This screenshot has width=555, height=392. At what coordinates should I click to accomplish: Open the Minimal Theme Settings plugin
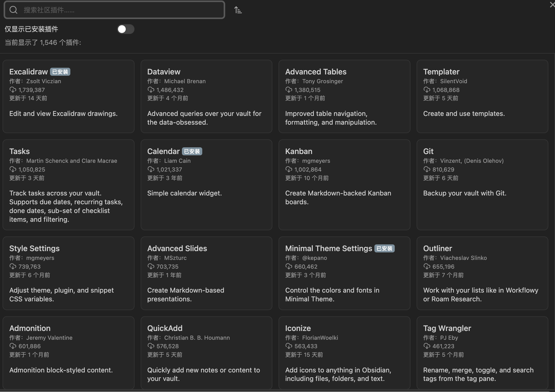(x=329, y=249)
